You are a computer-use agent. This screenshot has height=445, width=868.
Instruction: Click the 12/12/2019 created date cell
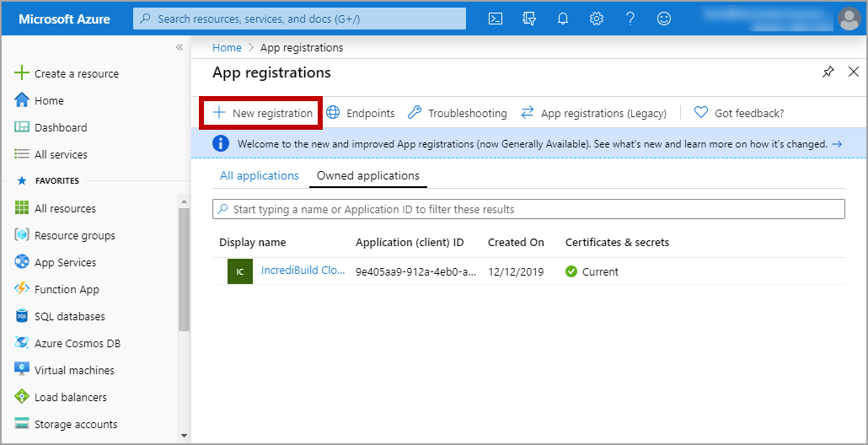click(516, 271)
